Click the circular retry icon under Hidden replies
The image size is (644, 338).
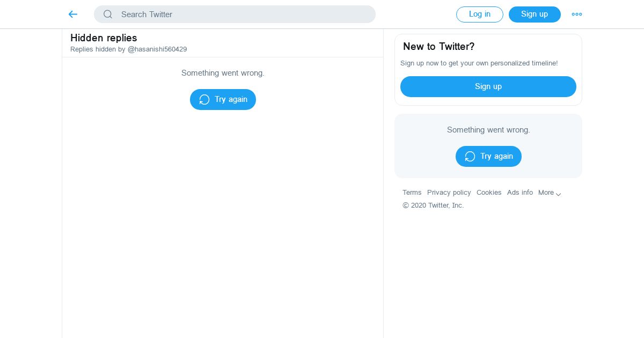coord(204,100)
